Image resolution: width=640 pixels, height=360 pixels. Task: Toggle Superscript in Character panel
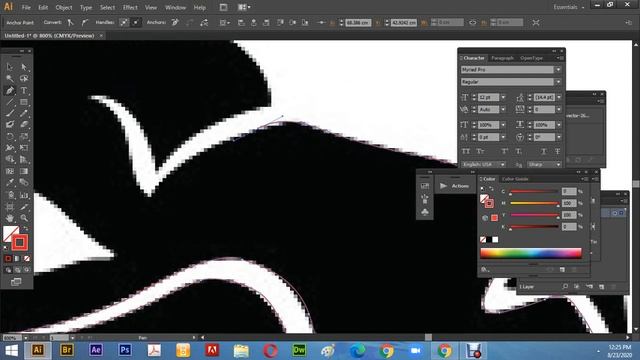(505, 151)
